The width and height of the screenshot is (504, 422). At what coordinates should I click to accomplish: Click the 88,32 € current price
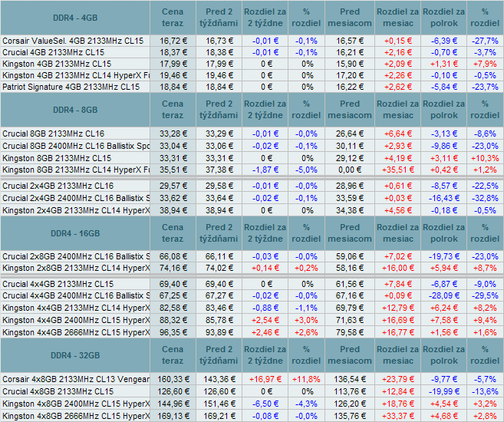coord(173,320)
